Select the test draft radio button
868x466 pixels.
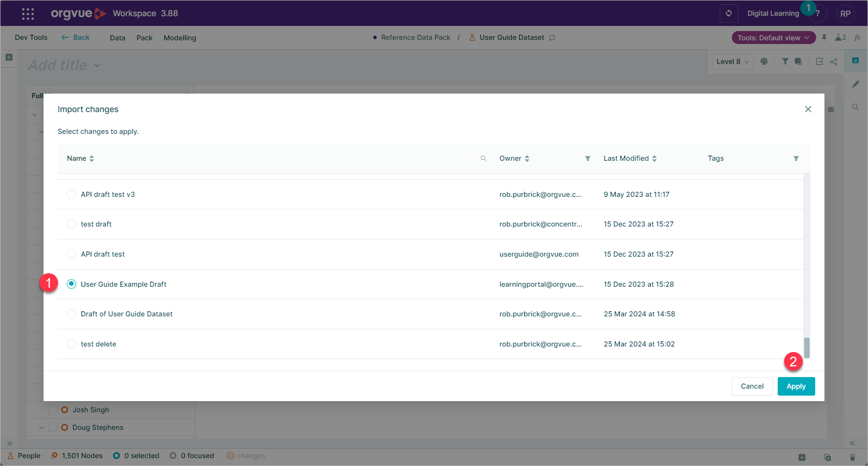tap(71, 224)
